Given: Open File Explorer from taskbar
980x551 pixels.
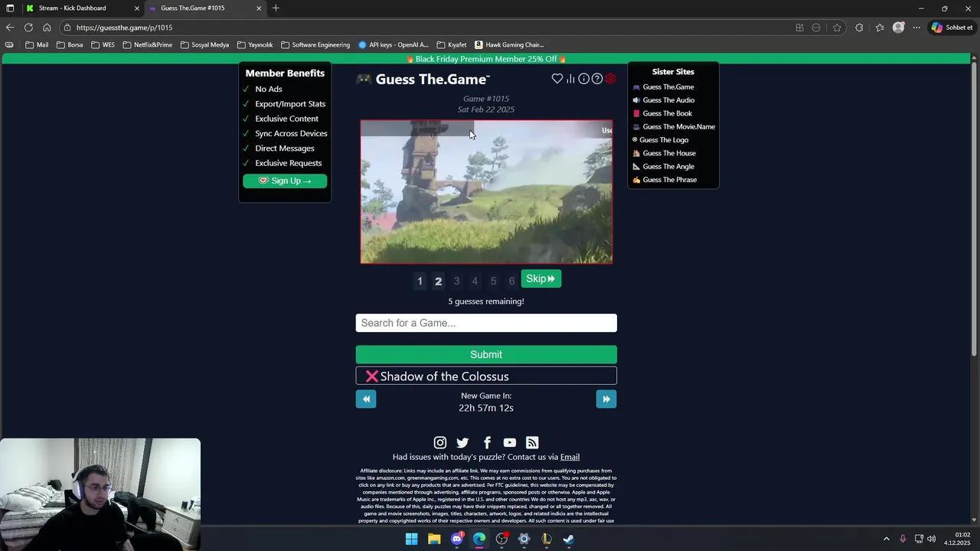Looking at the screenshot, I should 434,539.
